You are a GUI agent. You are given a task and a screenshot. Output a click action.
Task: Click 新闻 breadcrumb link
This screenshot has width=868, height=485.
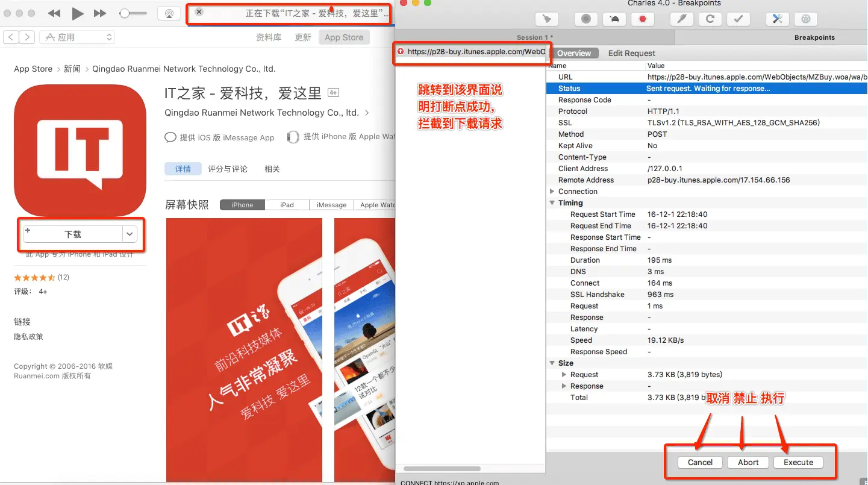pyautogui.click(x=72, y=69)
